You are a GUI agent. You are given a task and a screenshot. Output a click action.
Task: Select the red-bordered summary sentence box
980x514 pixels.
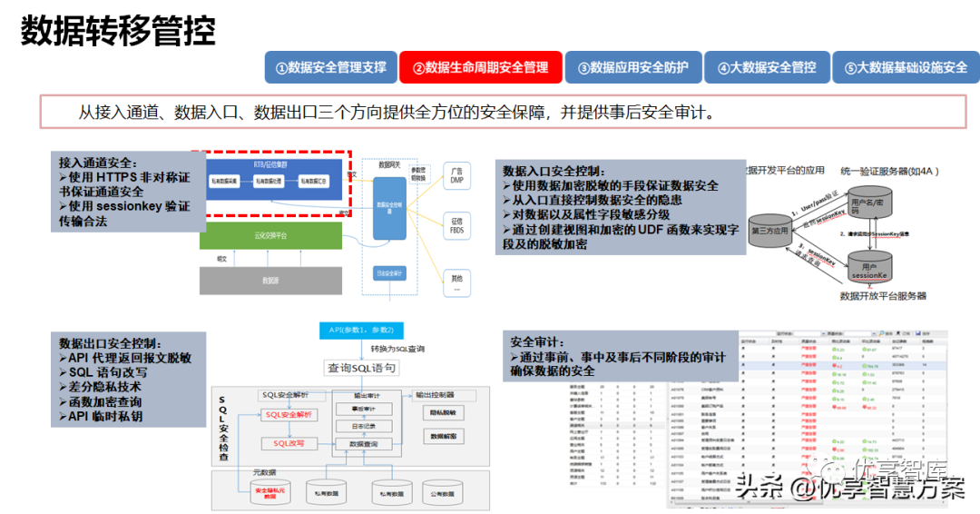503,112
